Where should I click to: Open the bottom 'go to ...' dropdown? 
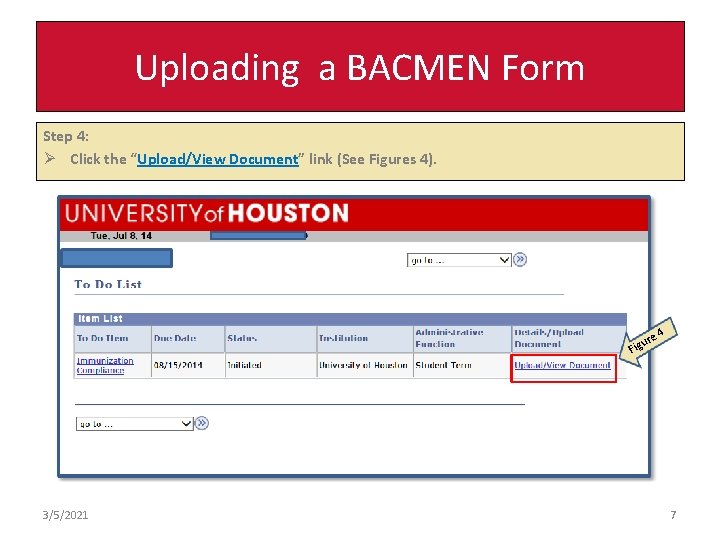135,424
